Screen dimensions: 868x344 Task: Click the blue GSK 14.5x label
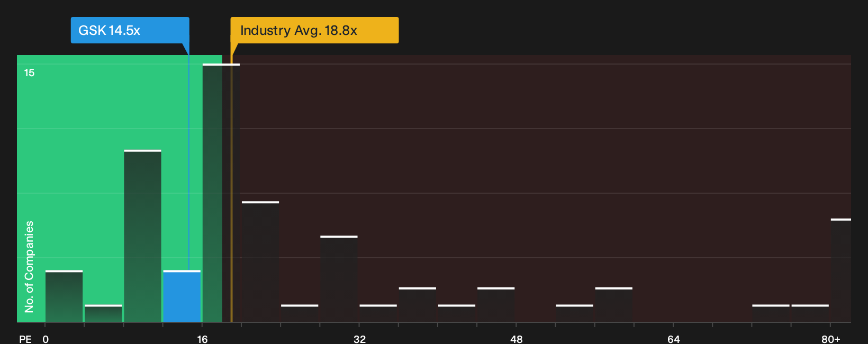coord(130,30)
